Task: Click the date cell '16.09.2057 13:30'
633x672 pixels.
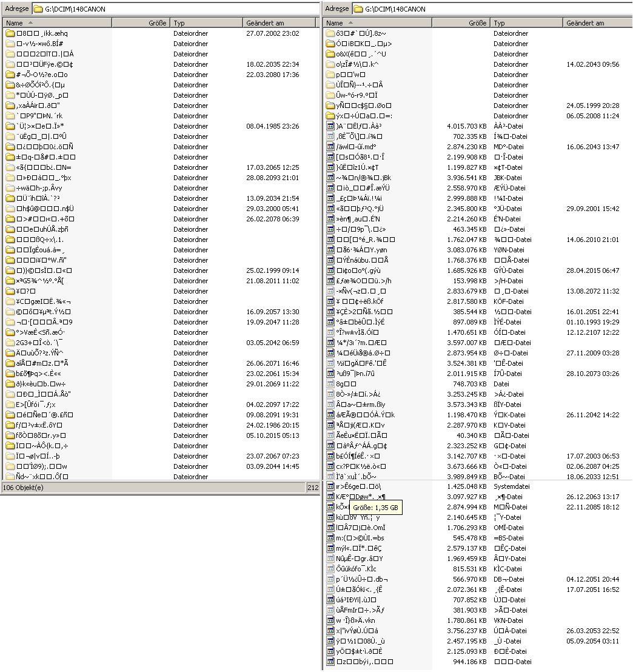Action: click(273, 312)
